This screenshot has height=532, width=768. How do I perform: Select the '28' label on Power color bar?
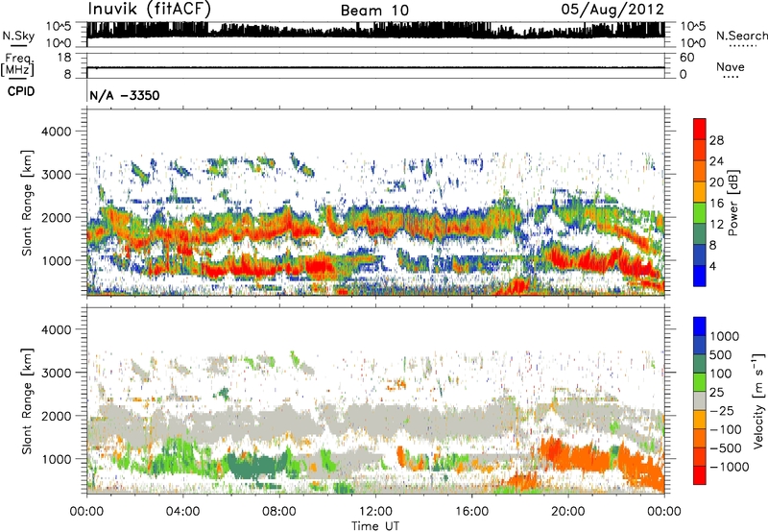click(716, 140)
